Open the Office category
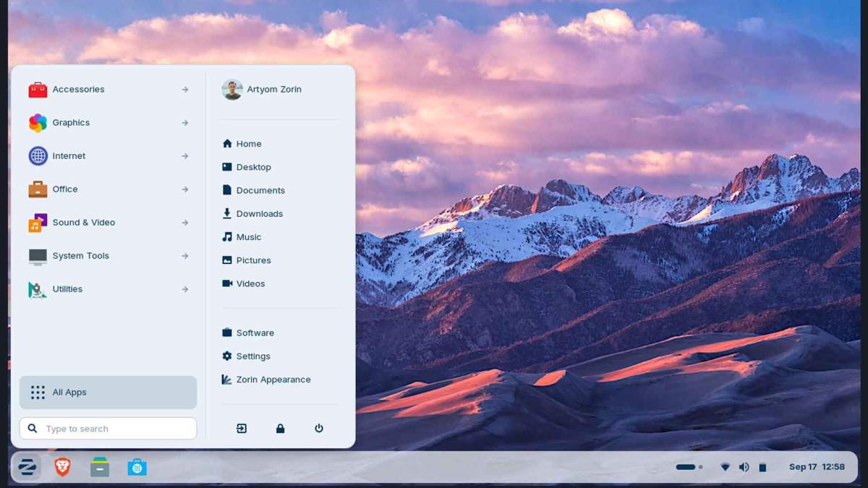The image size is (868, 488). [64, 189]
